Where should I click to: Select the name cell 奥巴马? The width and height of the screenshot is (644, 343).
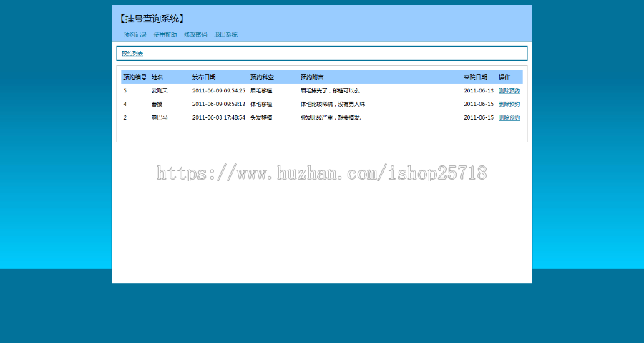tap(160, 117)
